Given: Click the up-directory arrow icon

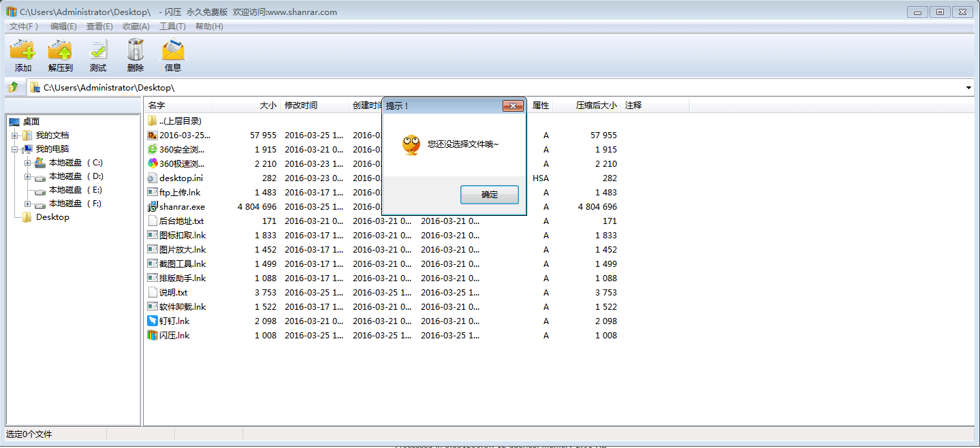Looking at the screenshot, I should pos(14,87).
